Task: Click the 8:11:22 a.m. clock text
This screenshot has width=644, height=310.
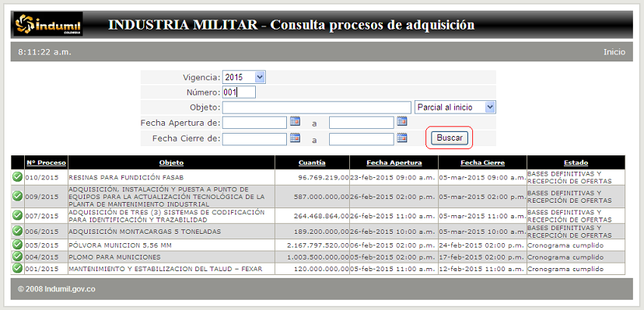Action: tap(45, 52)
